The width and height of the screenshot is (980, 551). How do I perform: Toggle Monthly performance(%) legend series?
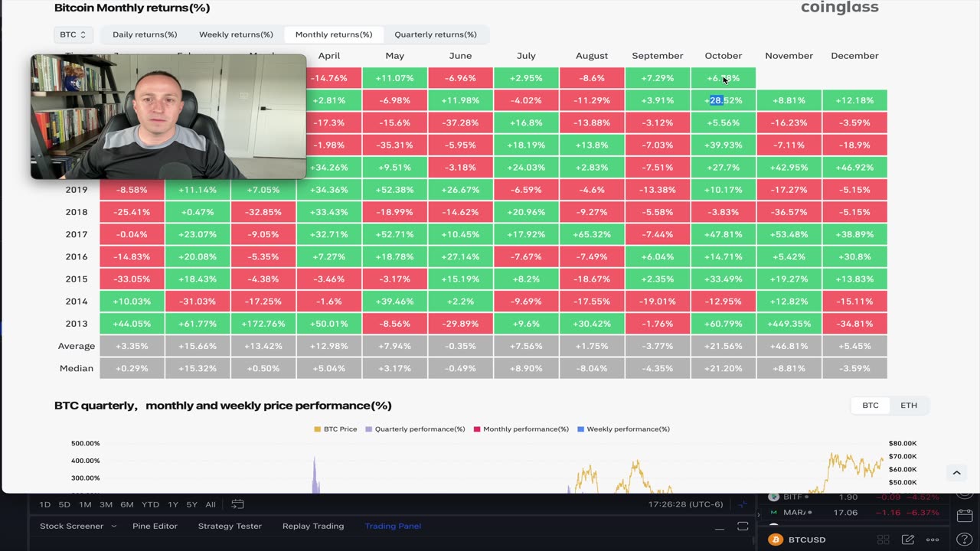pyautogui.click(x=521, y=429)
